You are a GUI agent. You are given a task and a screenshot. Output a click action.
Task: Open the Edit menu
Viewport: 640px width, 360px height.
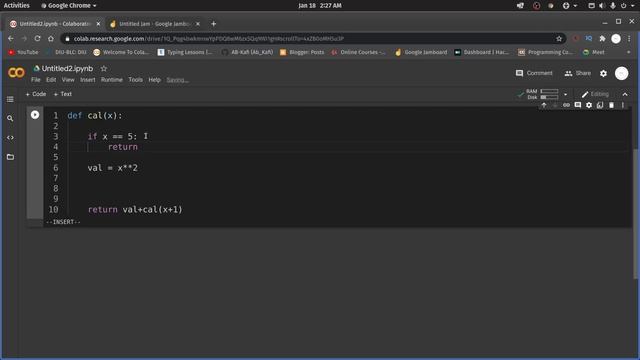coord(51,80)
